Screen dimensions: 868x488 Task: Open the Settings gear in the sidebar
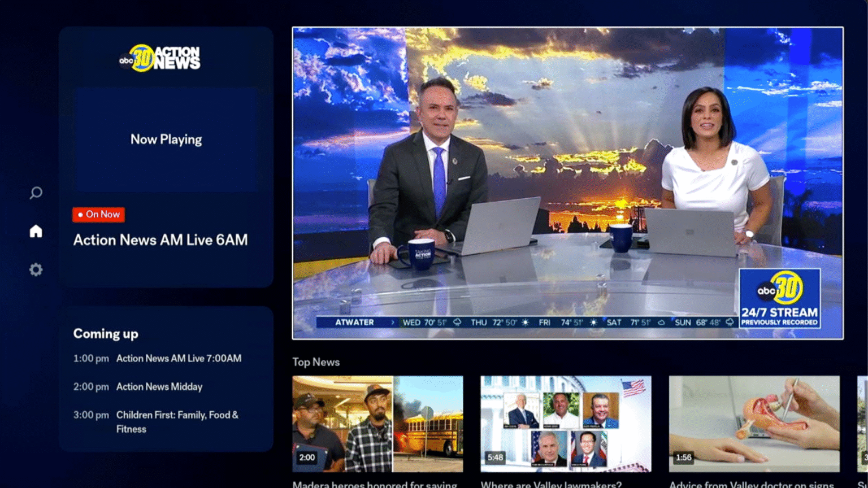36,269
